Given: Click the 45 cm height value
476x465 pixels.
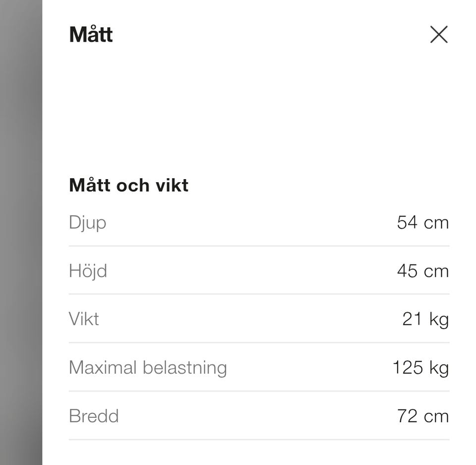Looking at the screenshot, I should (x=422, y=271).
